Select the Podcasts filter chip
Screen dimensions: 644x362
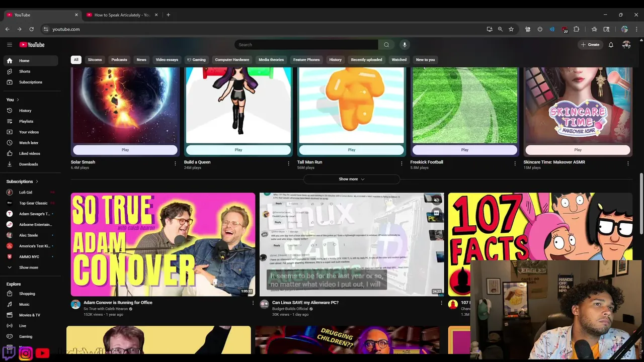(x=119, y=60)
